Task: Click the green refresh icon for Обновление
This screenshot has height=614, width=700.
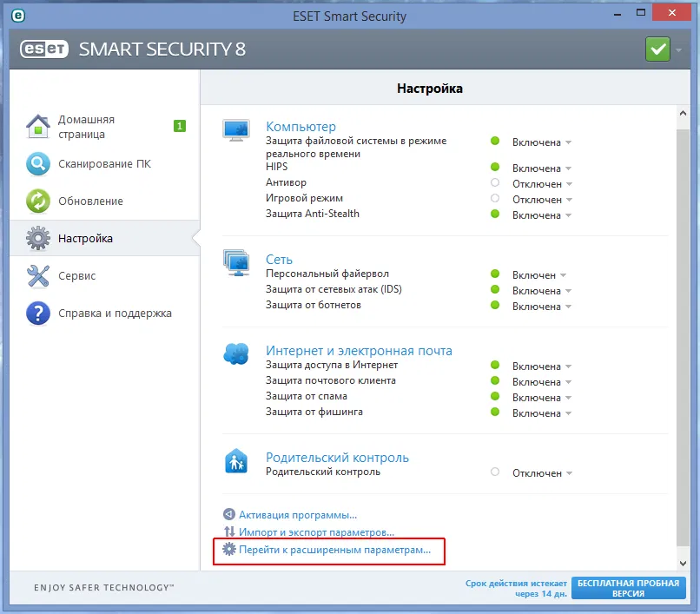Action: tap(38, 201)
